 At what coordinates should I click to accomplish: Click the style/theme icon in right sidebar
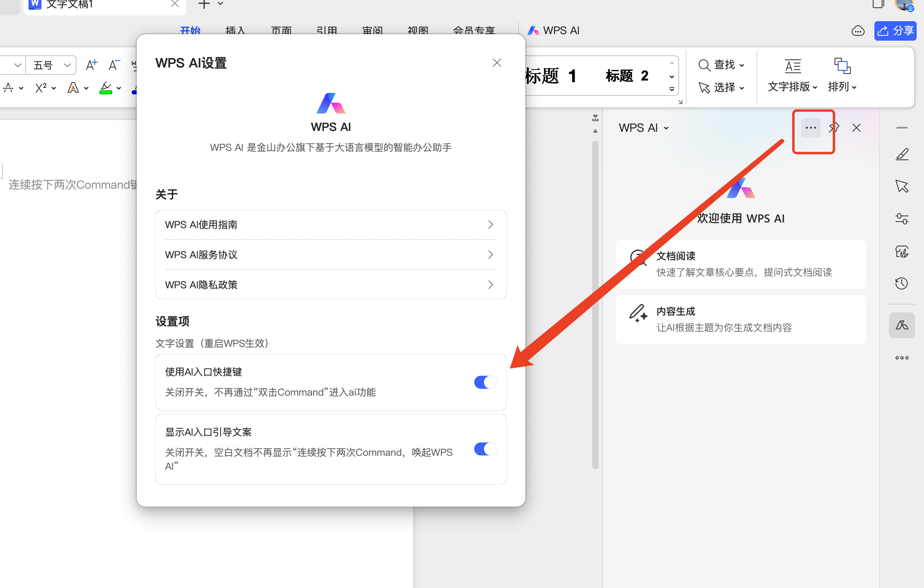tap(902, 251)
